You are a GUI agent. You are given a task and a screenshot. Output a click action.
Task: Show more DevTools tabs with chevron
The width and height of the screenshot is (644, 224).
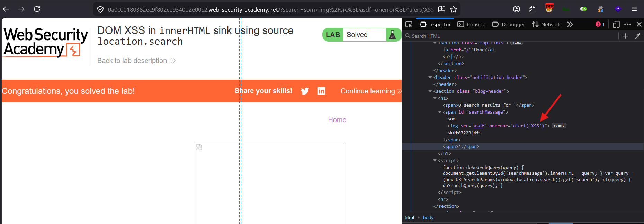(x=570, y=24)
